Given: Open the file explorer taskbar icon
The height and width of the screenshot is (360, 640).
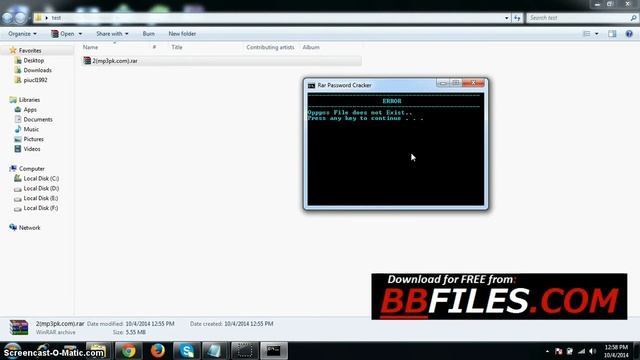Looking at the screenshot, I should (x=97, y=351).
